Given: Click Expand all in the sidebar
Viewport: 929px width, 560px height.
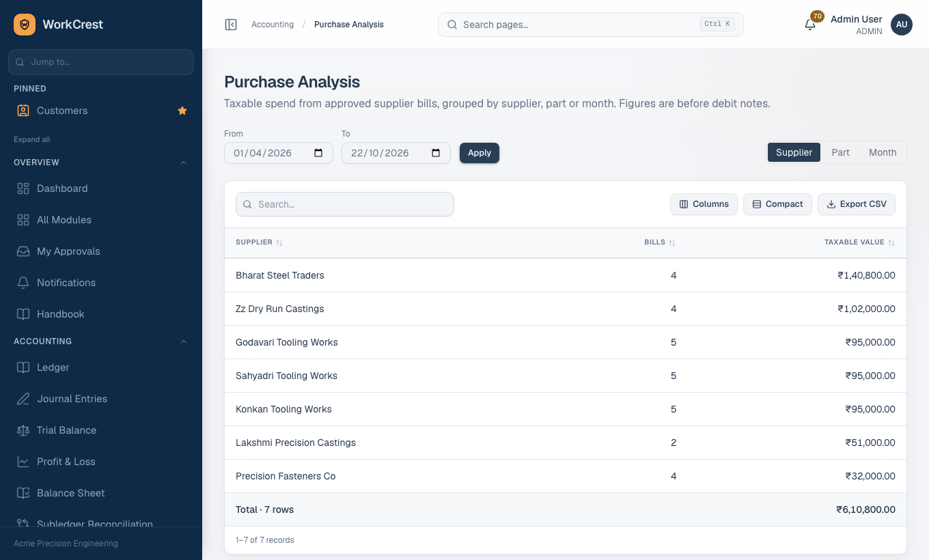Looking at the screenshot, I should [32, 139].
